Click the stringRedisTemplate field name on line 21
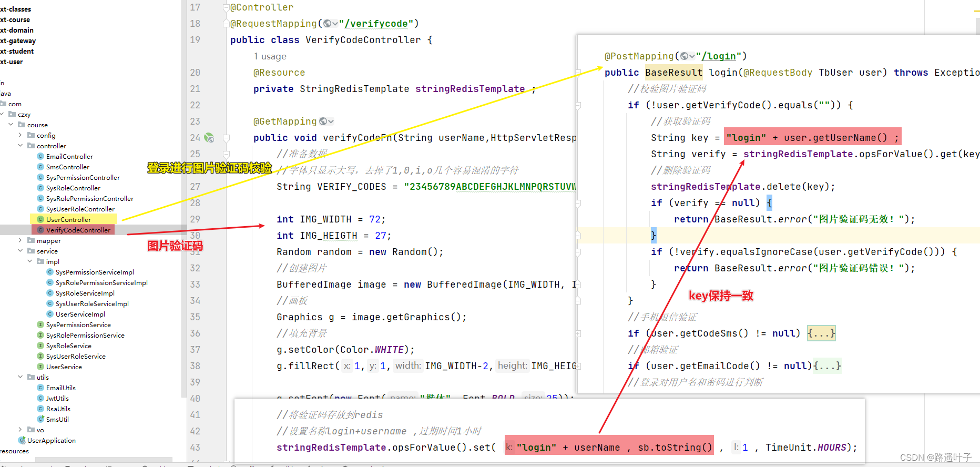Viewport: 980px width, 467px height. click(x=470, y=89)
